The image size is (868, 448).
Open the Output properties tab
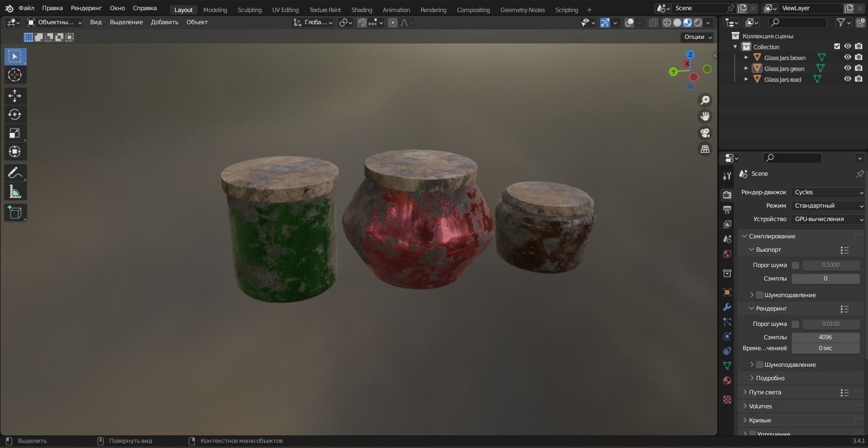click(727, 210)
